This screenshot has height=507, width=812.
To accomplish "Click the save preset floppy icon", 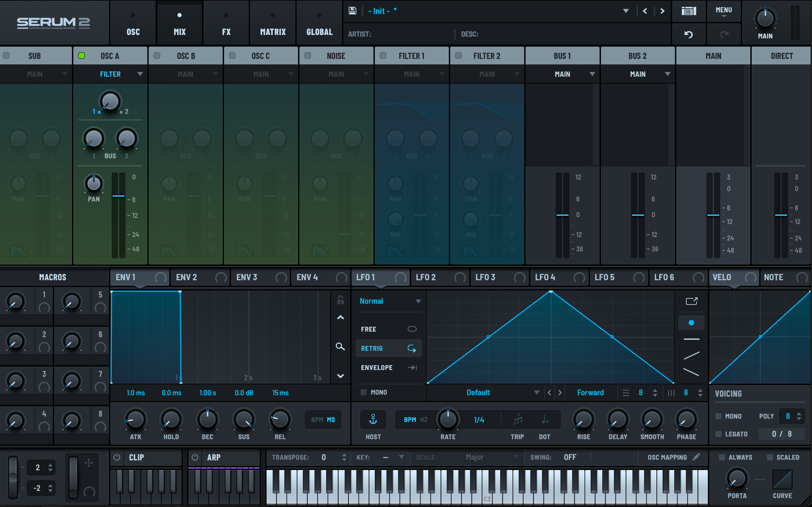I will pyautogui.click(x=352, y=11).
